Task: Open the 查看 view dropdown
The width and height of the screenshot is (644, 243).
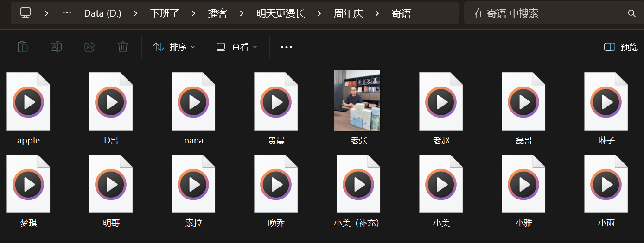Action: click(x=236, y=47)
